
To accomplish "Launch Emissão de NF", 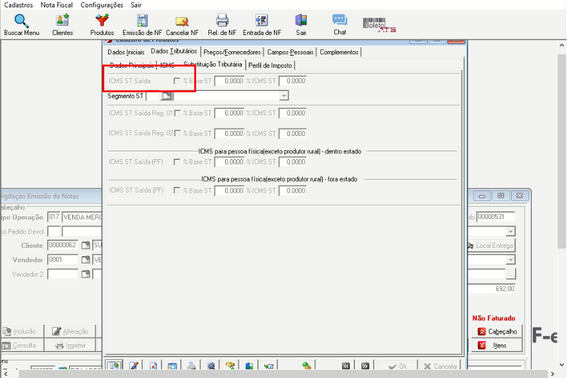I will [142, 20].
